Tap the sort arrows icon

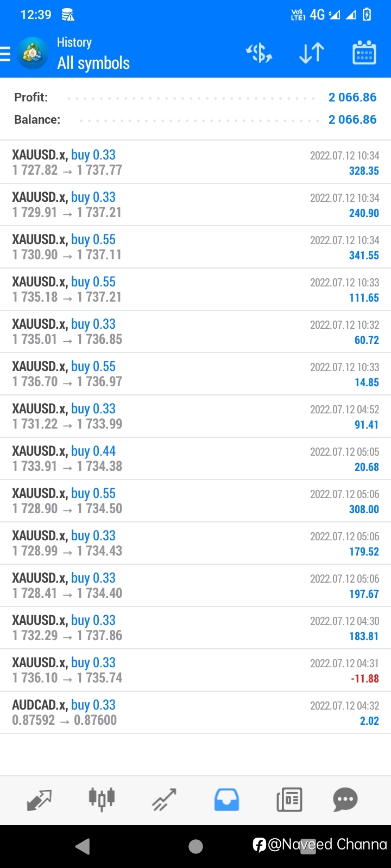pos(312,53)
